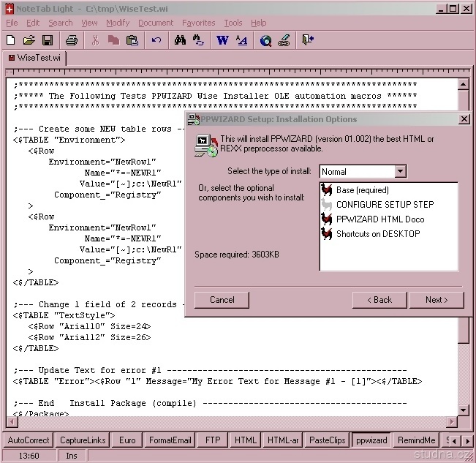476x463 pixels.
Task: Toggle the PPWIZARD HTML Doco component
Action: [x=379, y=219]
